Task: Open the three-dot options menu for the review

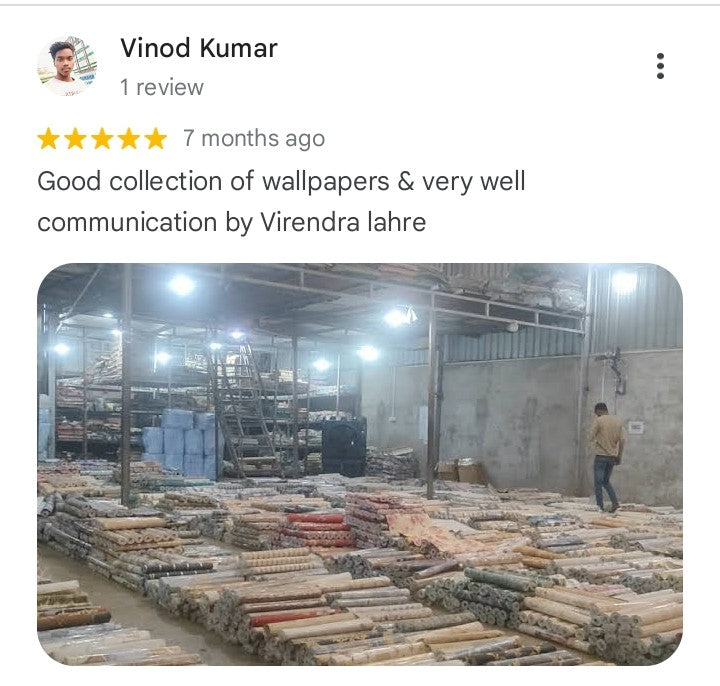Action: coord(660,66)
